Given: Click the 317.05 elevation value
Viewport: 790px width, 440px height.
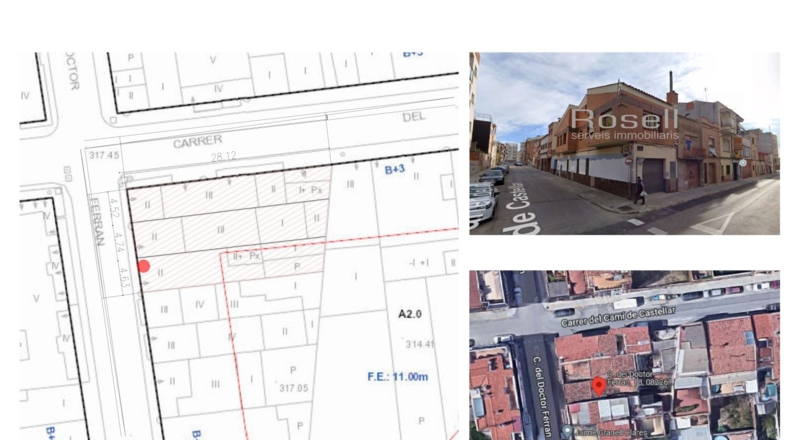Looking at the screenshot, I should click(294, 388).
